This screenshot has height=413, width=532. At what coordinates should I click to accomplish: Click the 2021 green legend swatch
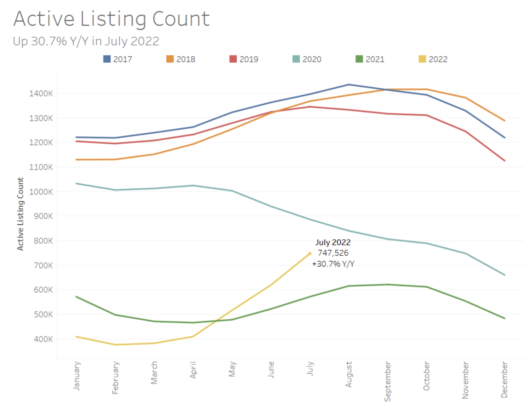[359, 59]
